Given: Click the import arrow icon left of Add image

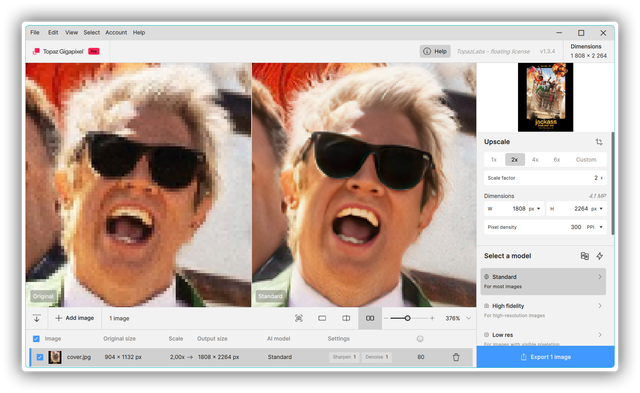Looking at the screenshot, I should pos(37,318).
